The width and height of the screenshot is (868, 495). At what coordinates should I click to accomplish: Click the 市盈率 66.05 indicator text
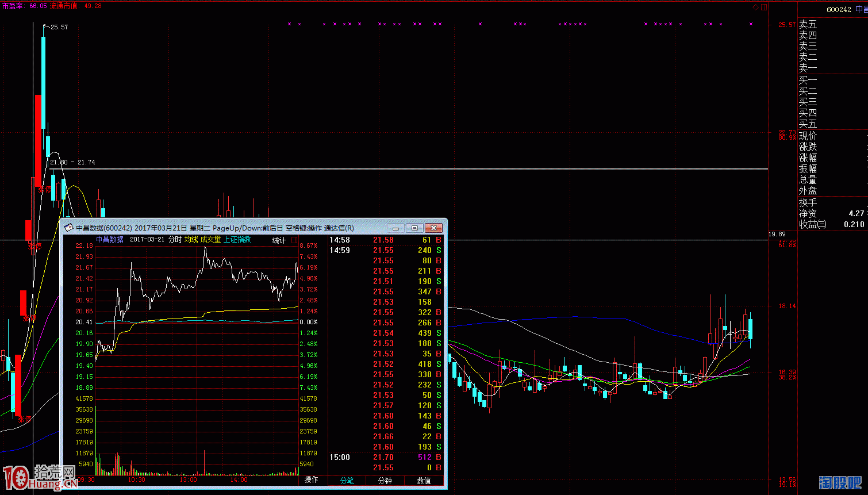point(25,6)
